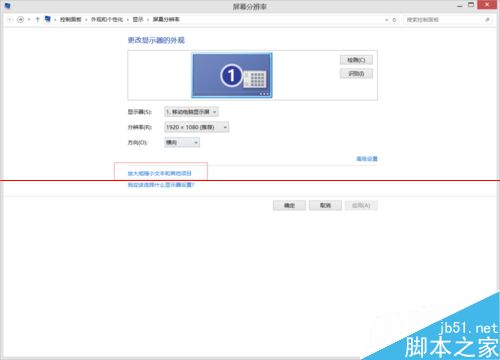Click the window icon in title bar
Viewport: 500px width, 360px height.
coord(8,6)
